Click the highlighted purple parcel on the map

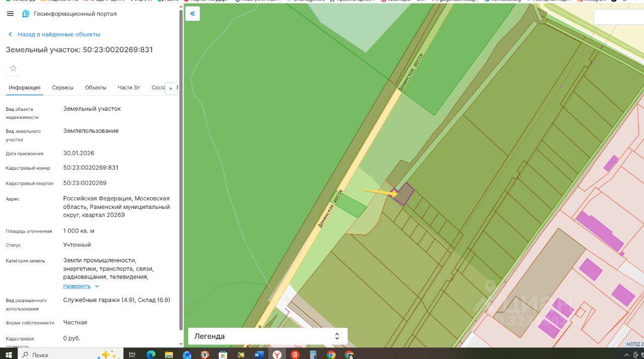[405, 193]
